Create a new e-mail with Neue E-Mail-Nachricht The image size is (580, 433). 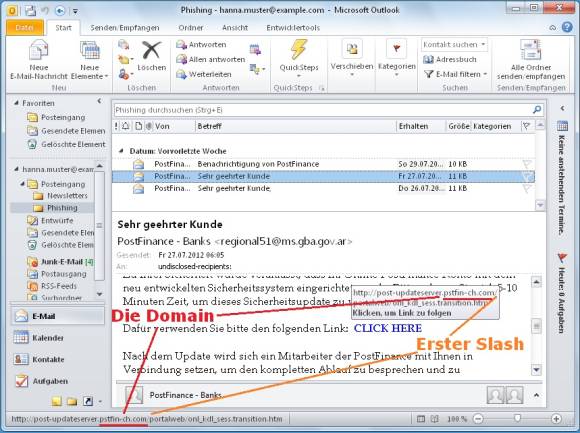coord(38,60)
